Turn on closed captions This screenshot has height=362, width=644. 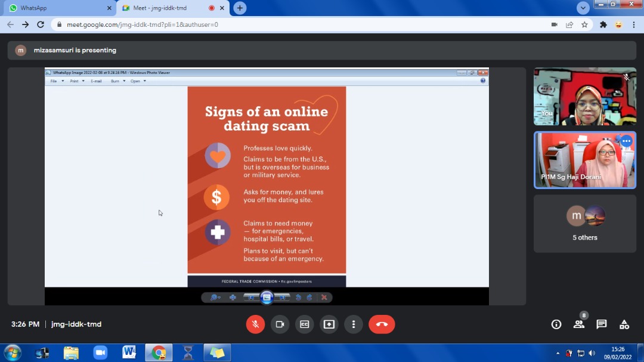(304, 324)
